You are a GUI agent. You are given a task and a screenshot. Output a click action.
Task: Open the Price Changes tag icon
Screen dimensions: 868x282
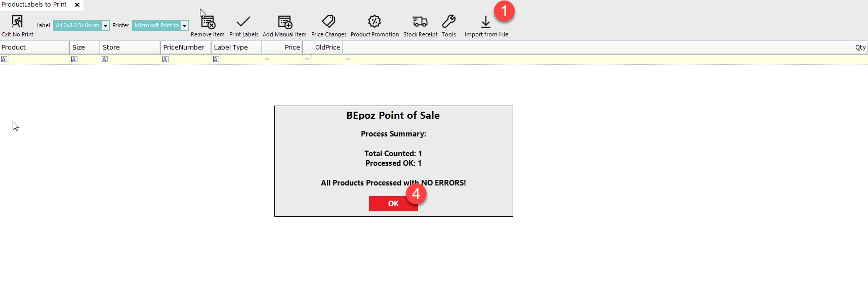coord(328,22)
